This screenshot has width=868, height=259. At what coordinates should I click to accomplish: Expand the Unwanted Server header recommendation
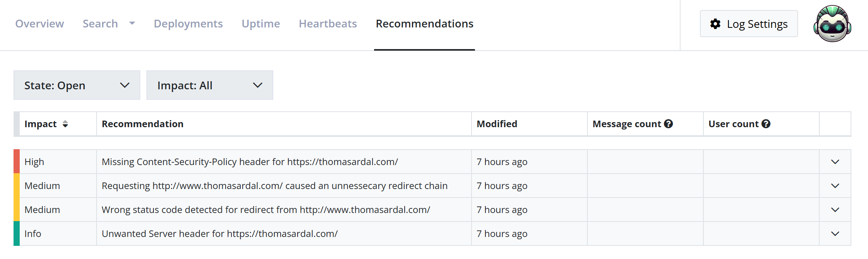[x=834, y=233]
